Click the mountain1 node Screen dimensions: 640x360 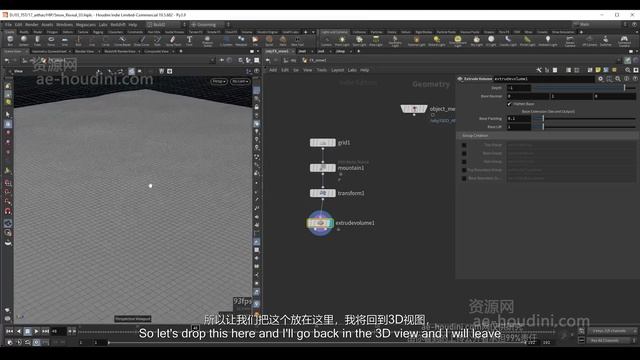(322, 168)
